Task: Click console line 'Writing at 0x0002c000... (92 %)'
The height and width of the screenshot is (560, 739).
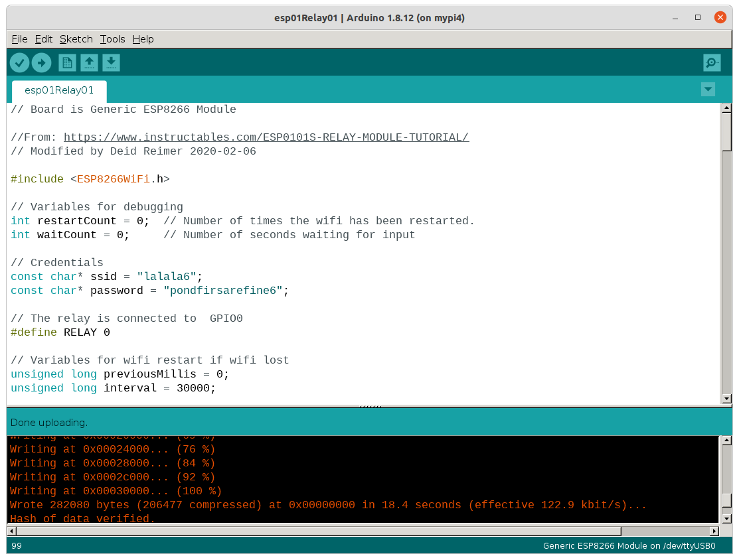Action: click(x=112, y=476)
